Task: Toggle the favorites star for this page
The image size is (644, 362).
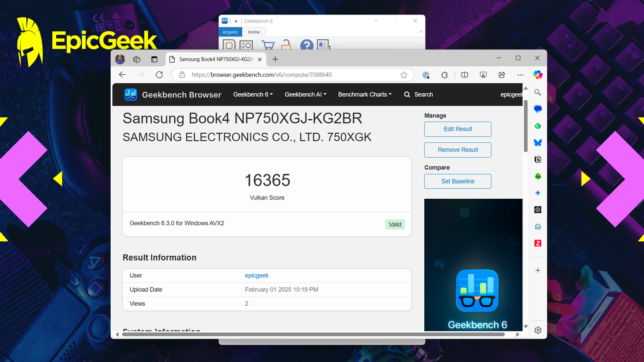Action: [x=403, y=75]
